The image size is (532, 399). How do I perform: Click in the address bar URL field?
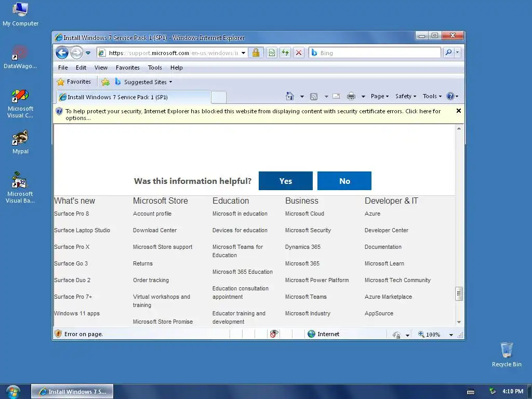coord(173,53)
